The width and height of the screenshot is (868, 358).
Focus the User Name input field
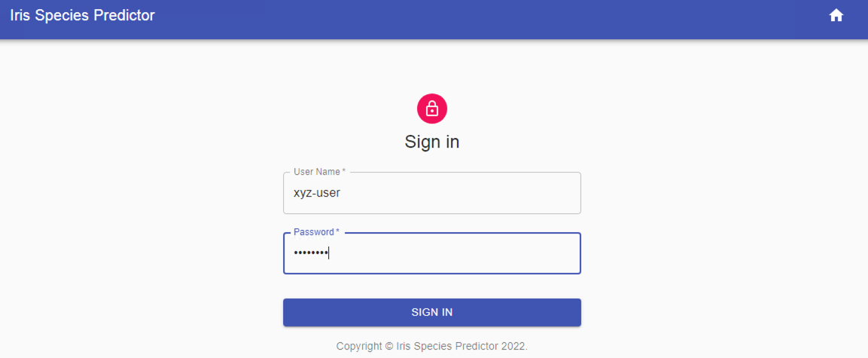click(x=431, y=193)
